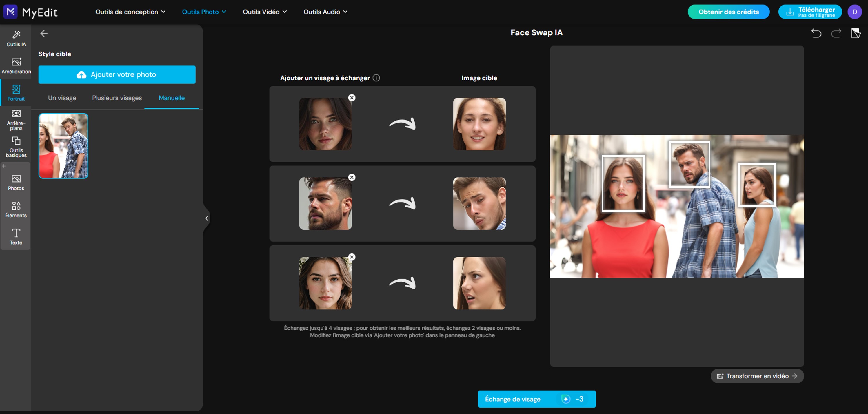This screenshot has height=414, width=868.
Task: Open the Éléments panel
Action: [16, 209]
